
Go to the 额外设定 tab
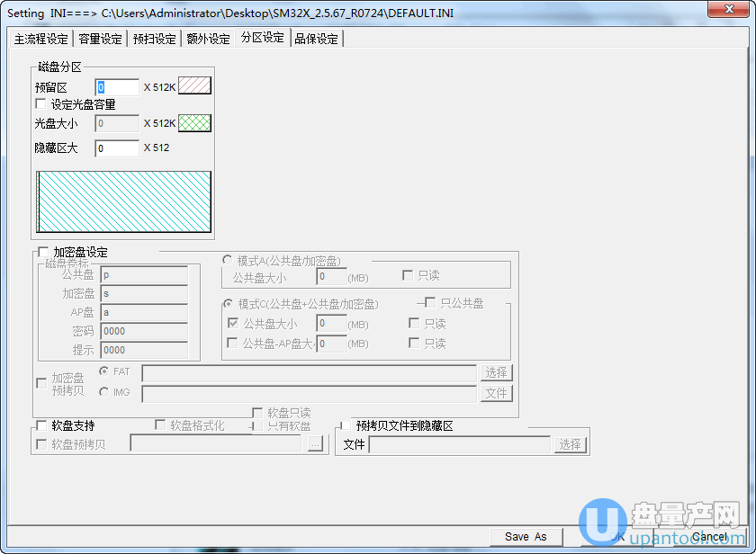coord(208,39)
